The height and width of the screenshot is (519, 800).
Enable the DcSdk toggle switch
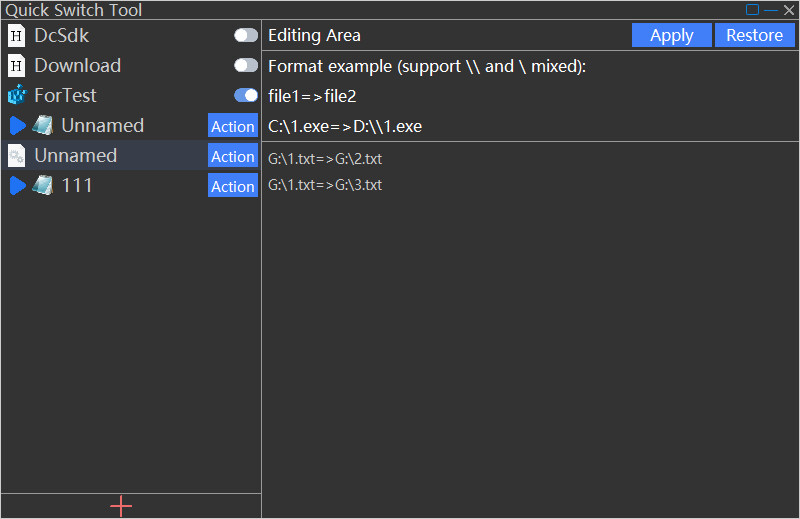click(245, 36)
